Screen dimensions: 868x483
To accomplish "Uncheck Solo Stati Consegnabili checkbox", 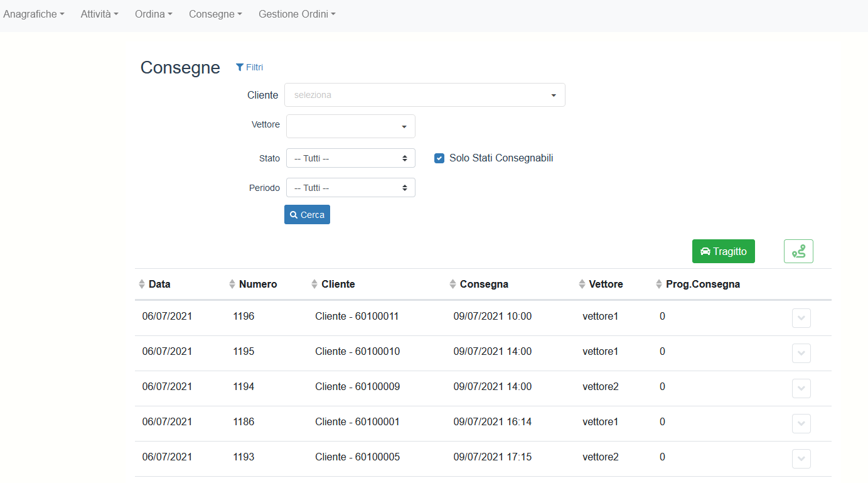I will 439,158.
